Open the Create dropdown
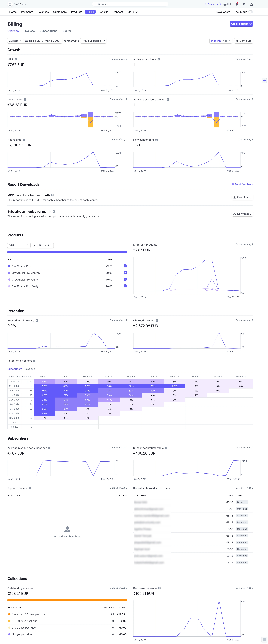268x644 pixels. (x=213, y=4)
